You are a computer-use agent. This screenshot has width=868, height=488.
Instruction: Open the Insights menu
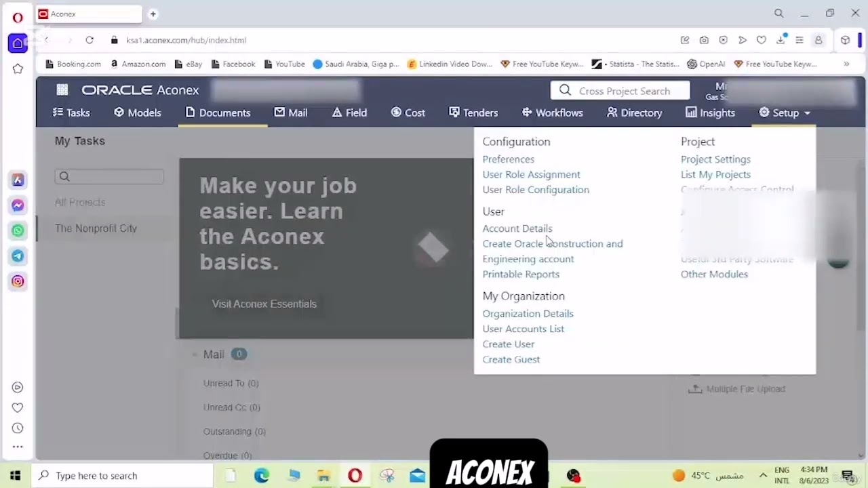click(710, 113)
